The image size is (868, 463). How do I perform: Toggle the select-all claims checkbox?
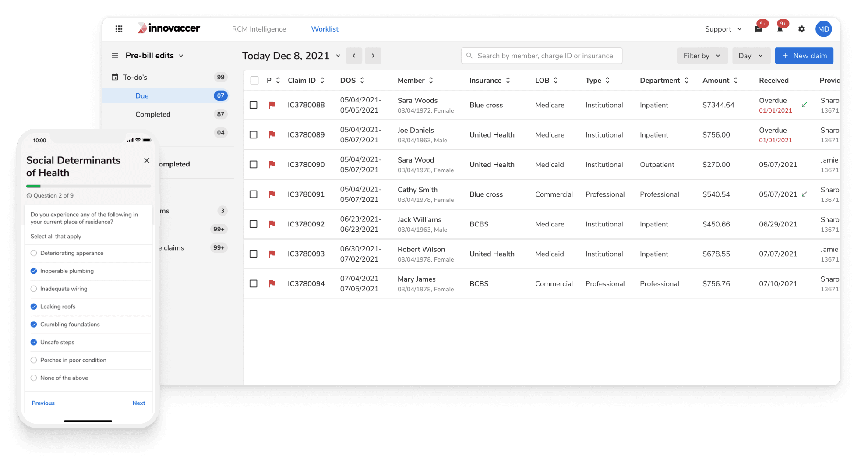[x=254, y=80]
